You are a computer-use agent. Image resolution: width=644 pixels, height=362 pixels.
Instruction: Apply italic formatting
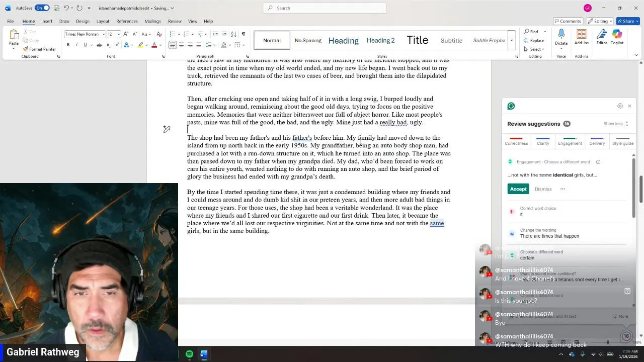coord(76,45)
